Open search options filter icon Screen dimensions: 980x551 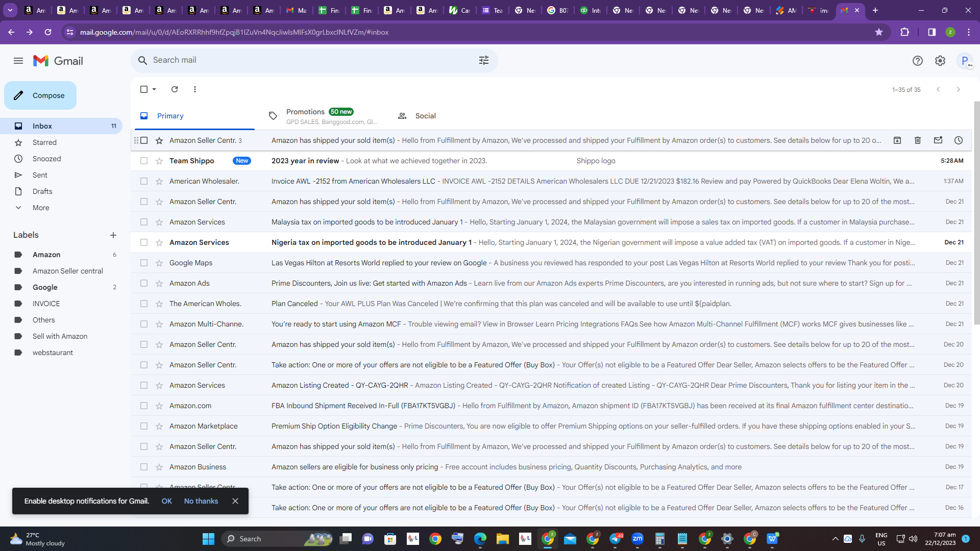483,60
